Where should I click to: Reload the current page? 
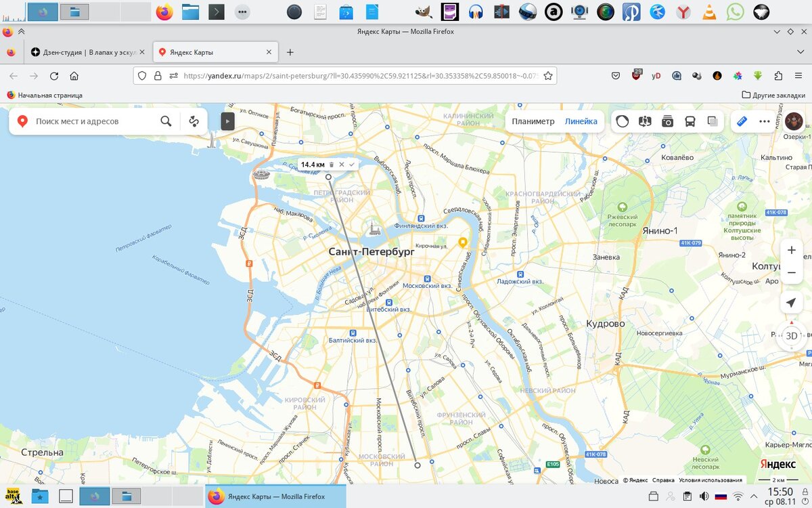point(54,76)
